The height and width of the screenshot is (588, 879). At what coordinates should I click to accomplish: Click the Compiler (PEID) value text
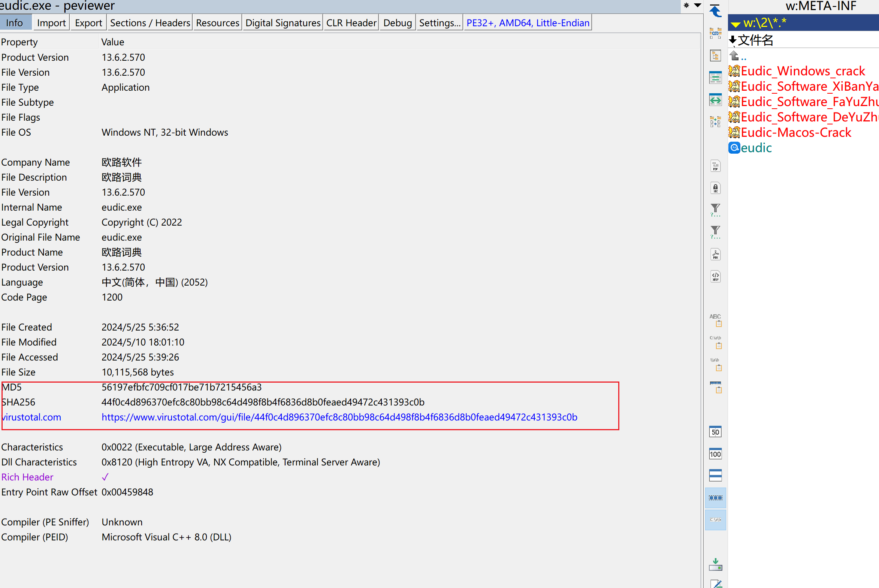coord(166,537)
